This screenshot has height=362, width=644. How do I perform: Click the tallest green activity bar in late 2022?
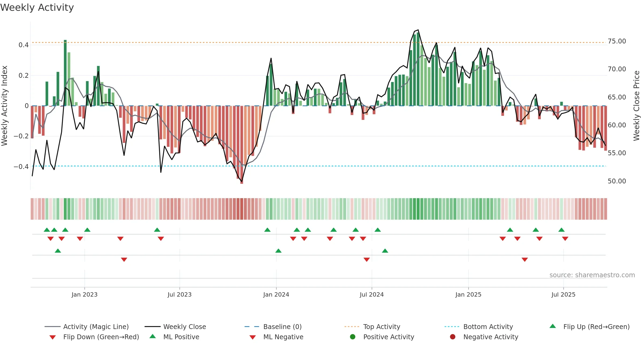coord(65,73)
